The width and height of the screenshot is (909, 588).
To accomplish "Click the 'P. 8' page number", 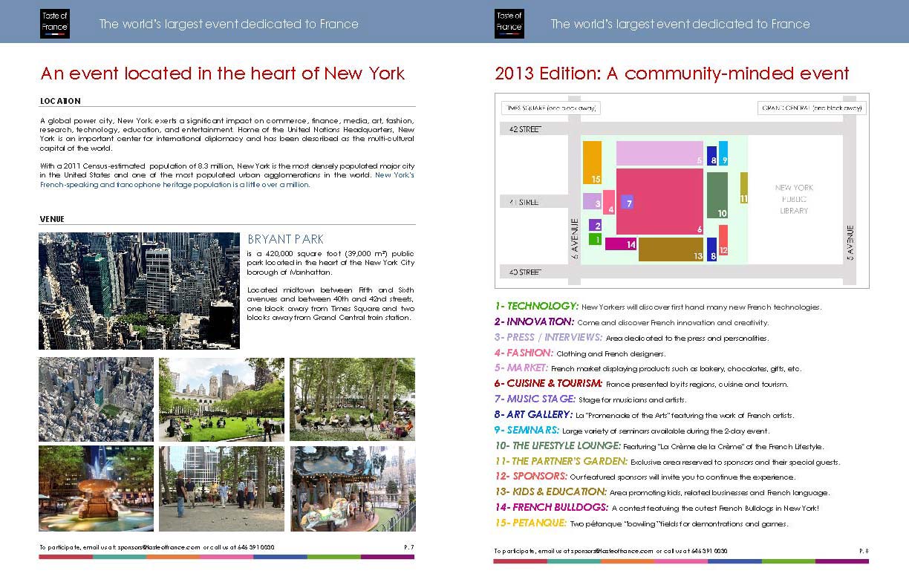I will point(863,551).
